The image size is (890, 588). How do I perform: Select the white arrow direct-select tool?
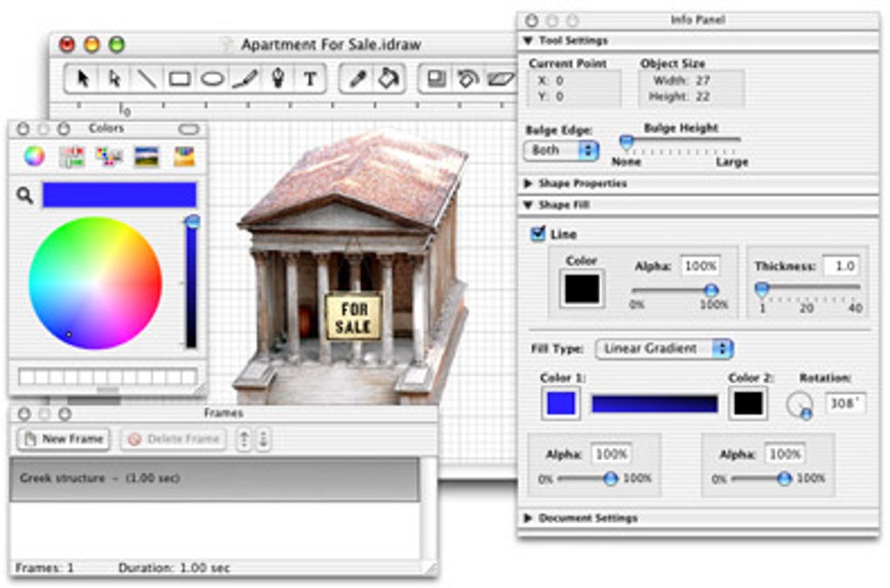[114, 79]
